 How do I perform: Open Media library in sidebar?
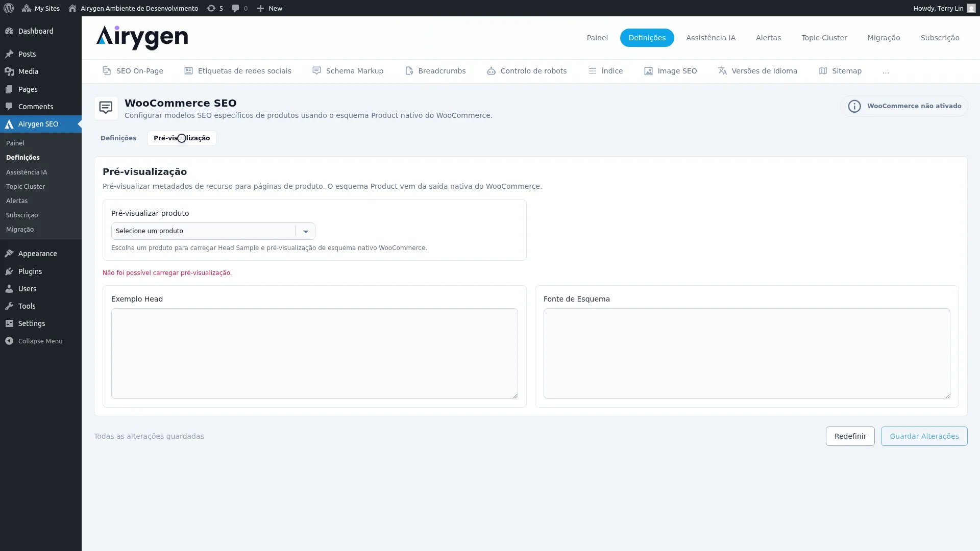[x=41, y=71]
